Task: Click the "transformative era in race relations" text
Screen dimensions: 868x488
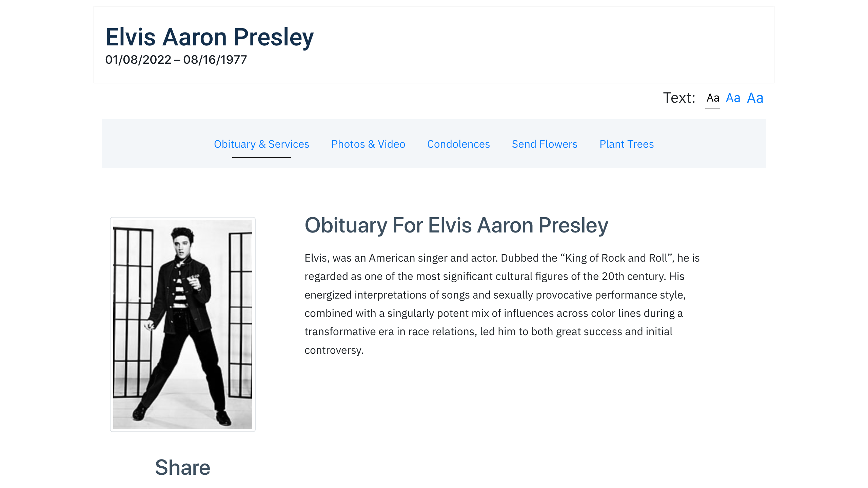Action: pos(391,331)
